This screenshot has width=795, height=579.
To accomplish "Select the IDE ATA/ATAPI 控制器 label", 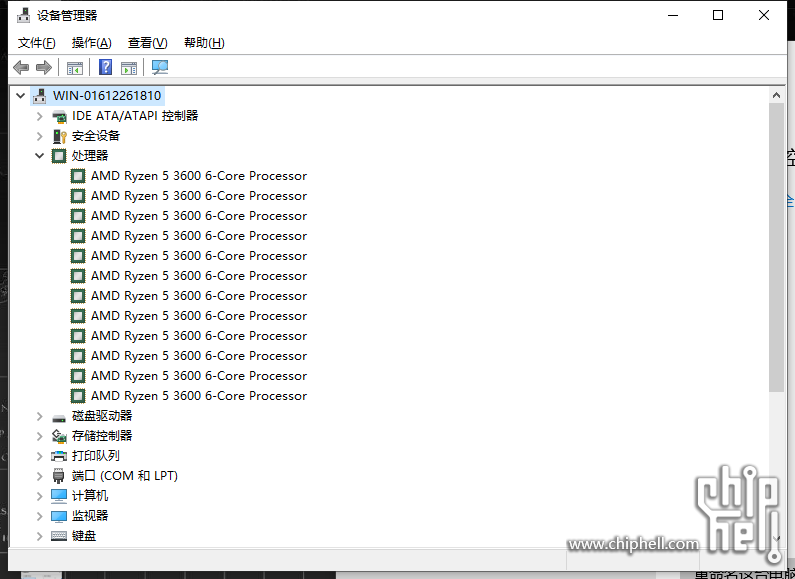I will click(x=135, y=116).
